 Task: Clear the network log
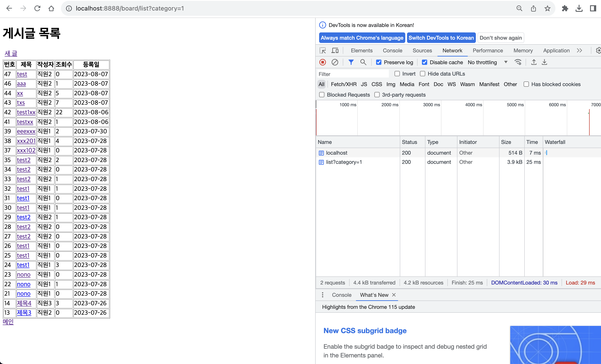[335, 62]
